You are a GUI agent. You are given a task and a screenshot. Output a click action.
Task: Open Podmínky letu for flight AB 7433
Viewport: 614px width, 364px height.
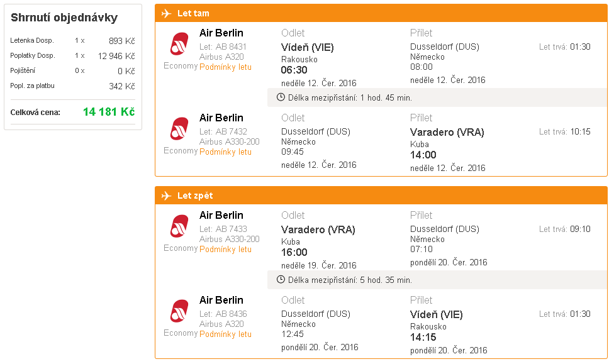pyautogui.click(x=226, y=250)
